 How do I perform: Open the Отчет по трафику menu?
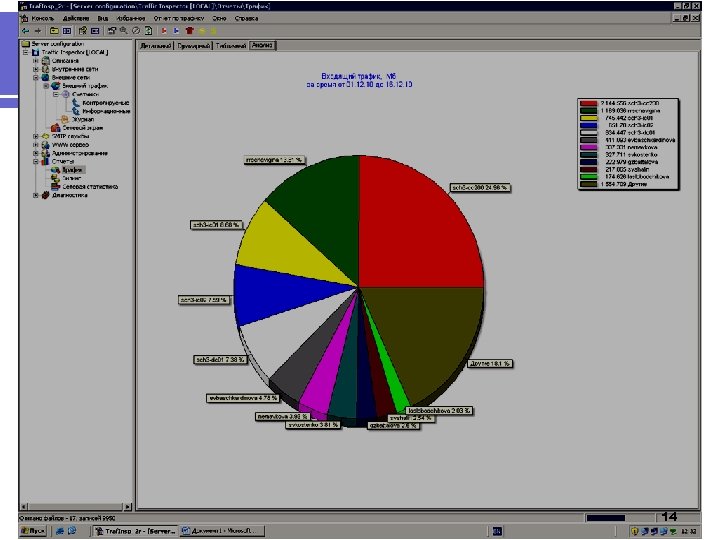click(x=179, y=18)
